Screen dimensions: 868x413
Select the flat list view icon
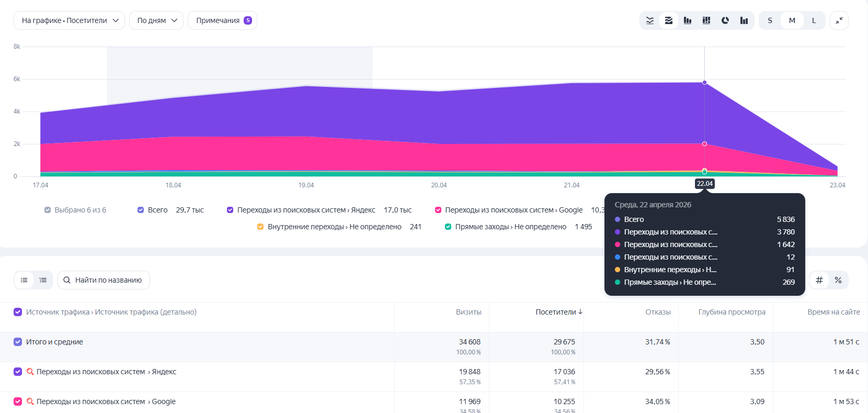24,280
